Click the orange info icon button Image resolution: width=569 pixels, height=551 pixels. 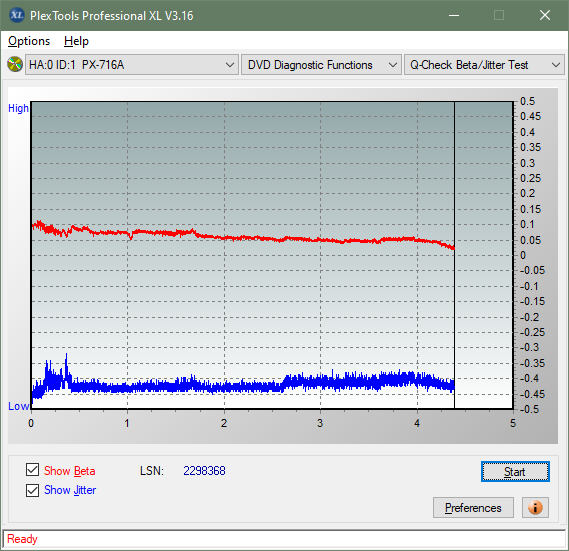[535, 507]
